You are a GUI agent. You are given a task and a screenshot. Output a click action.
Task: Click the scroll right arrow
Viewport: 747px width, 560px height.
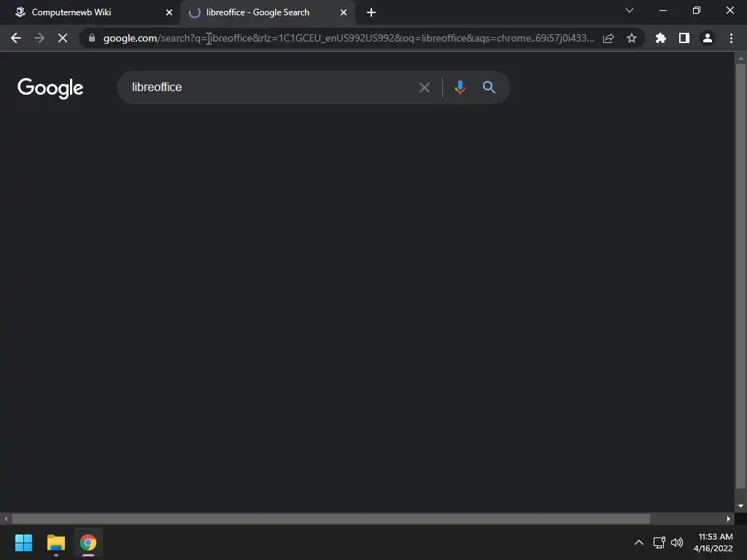tap(729, 518)
